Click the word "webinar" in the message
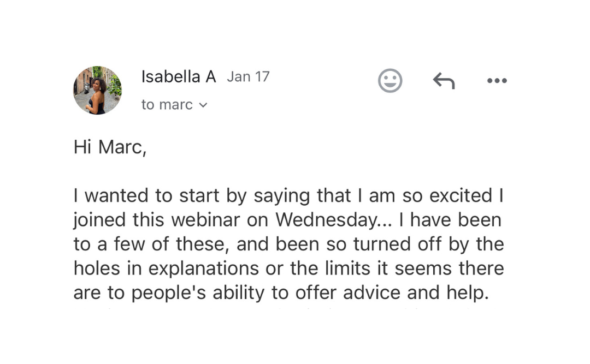This screenshot has width=590, height=364. [x=205, y=219]
